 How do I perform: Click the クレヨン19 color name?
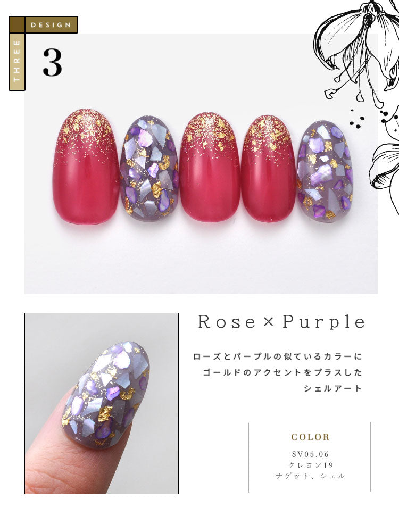(x=311, y=465)
